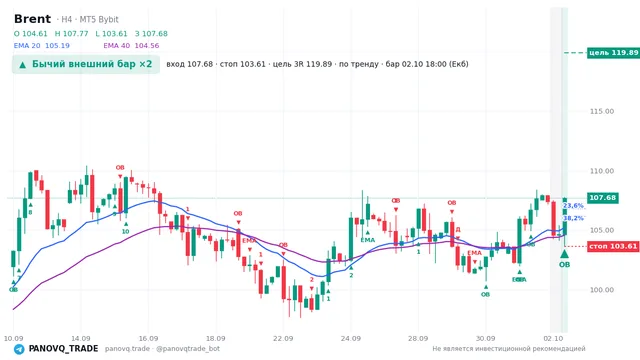Click the '22.09' date axis label
The height and width of the screenshot is (360, 640).
point(283,338)
